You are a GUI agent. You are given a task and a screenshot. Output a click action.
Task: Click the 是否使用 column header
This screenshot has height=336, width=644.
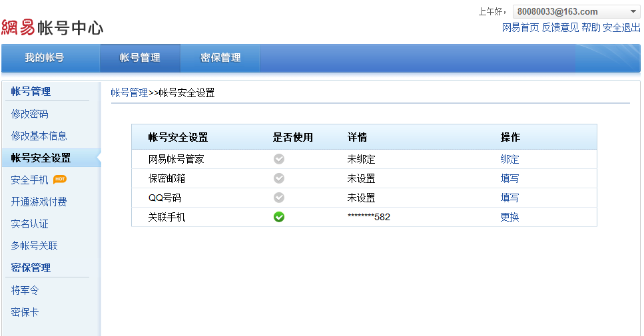coord(293,138)
